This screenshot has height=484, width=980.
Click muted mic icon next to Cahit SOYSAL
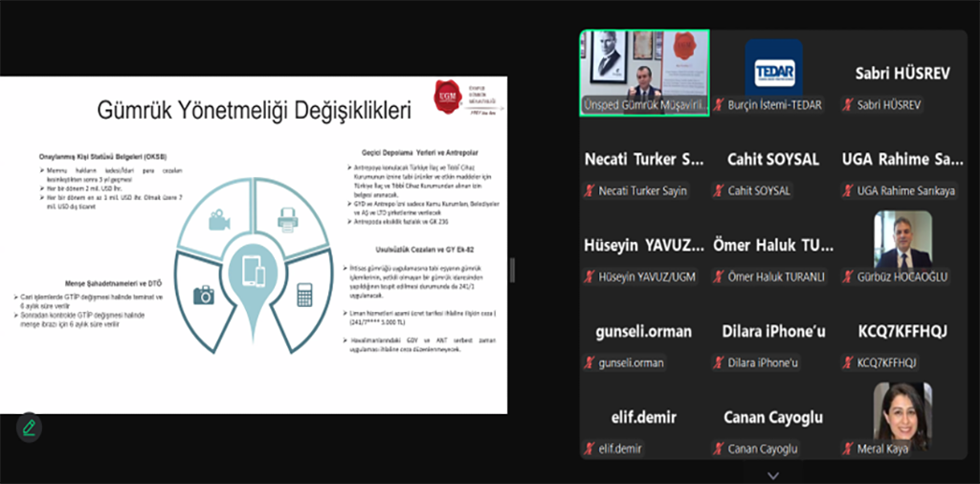717,190
